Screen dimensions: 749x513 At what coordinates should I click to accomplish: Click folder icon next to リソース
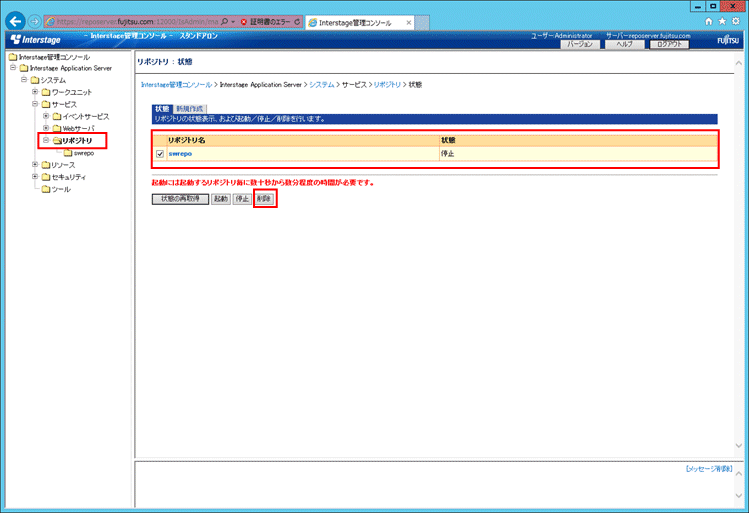pyautogui.click(x=46, y=165)
